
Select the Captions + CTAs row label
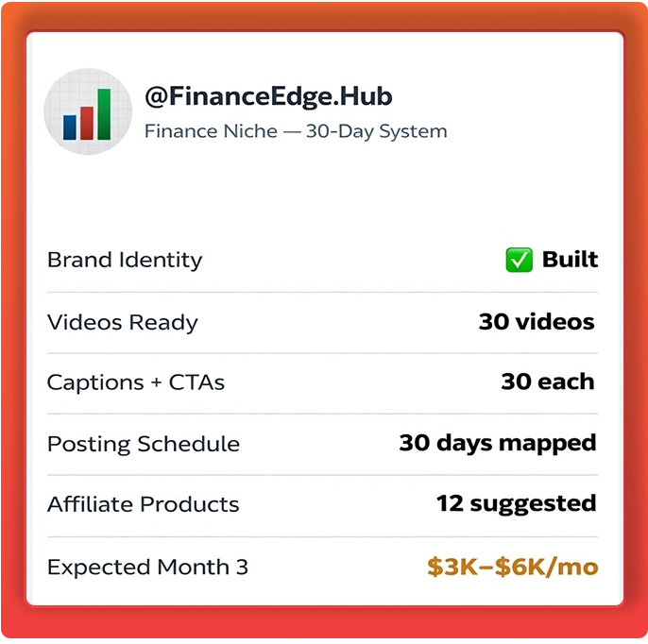click(136, 382)
